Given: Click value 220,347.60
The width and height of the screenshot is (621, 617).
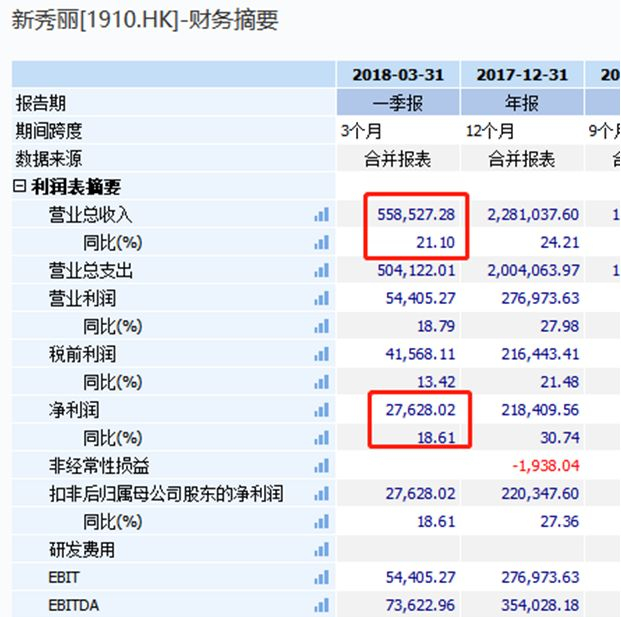Looking at the screenshot, I should [x=540, y=494].
